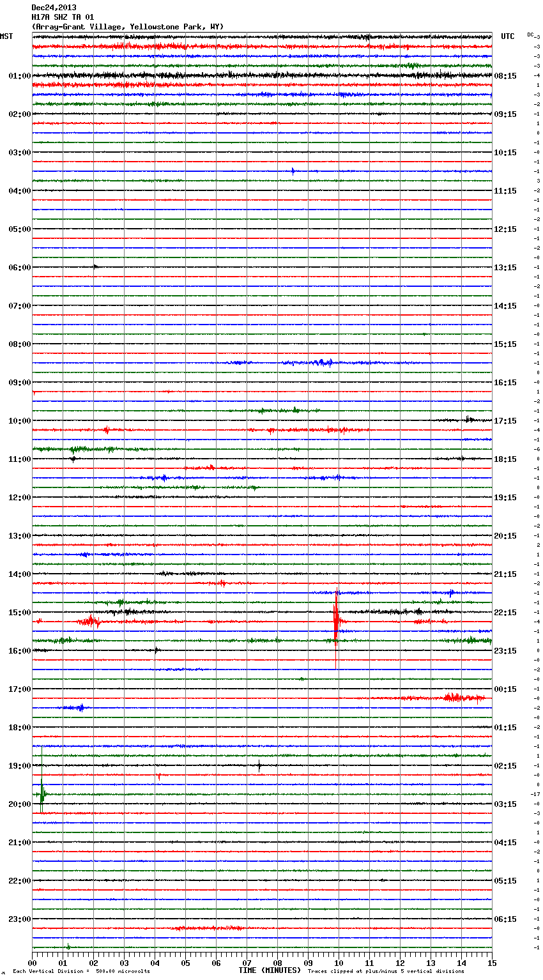Click the 09:15 UTC time label
The image size is (543, 980).
[x=505, y=114]
